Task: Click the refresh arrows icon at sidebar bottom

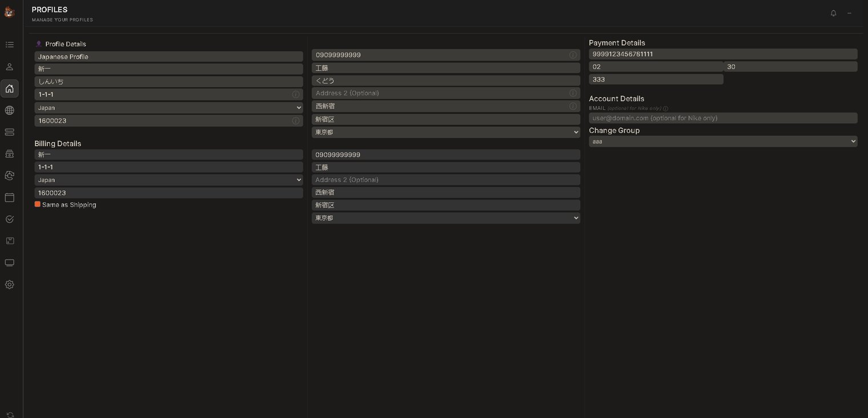Action: coord(10,415)
